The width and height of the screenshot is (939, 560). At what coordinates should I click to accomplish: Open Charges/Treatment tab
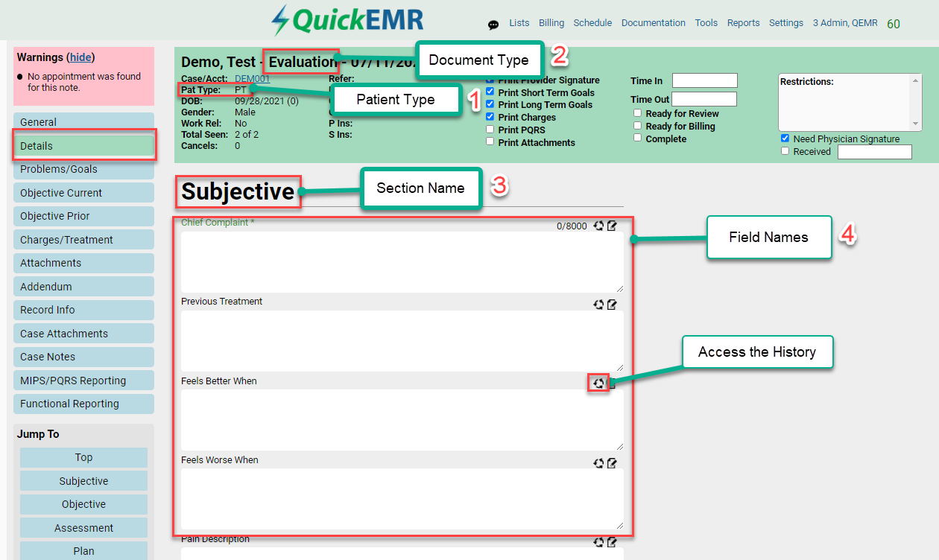click(83, 240)
